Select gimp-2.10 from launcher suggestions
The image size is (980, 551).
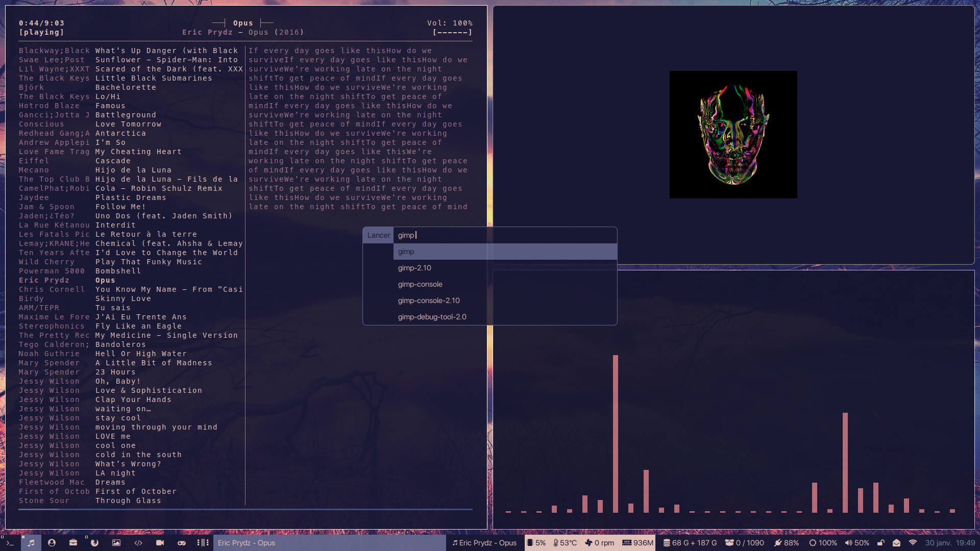click(x=414, y=268)
